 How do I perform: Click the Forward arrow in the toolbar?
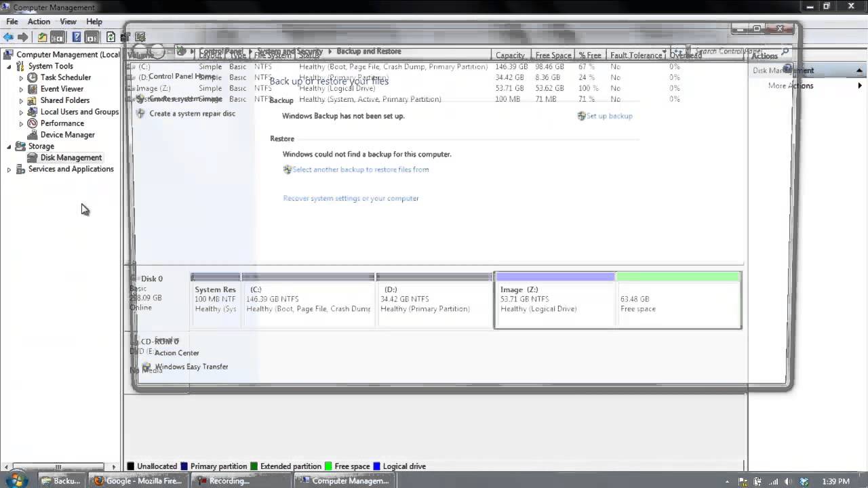[x=23, y=37]
